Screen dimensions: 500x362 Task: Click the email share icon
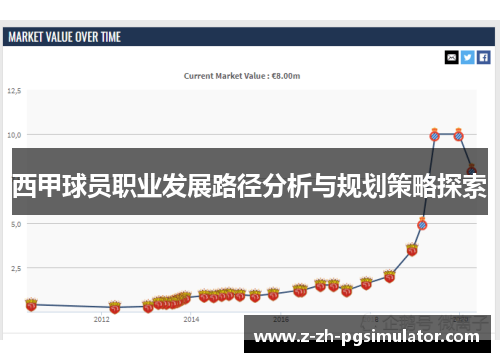click(x=451, y=57)
